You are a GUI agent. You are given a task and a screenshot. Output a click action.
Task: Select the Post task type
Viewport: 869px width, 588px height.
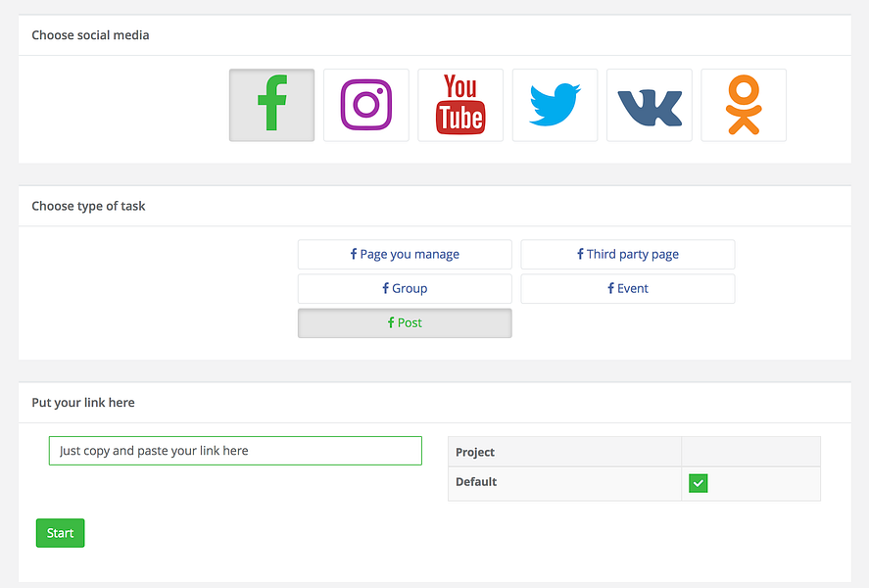click(405, 323)
